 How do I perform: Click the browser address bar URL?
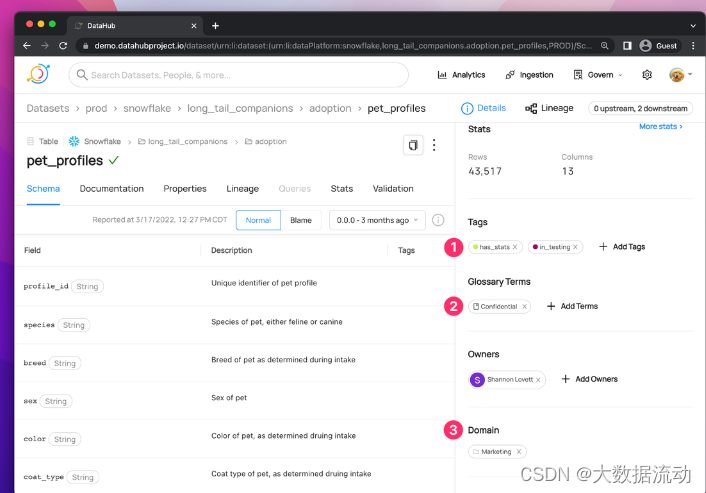click(x=343, y=45)
